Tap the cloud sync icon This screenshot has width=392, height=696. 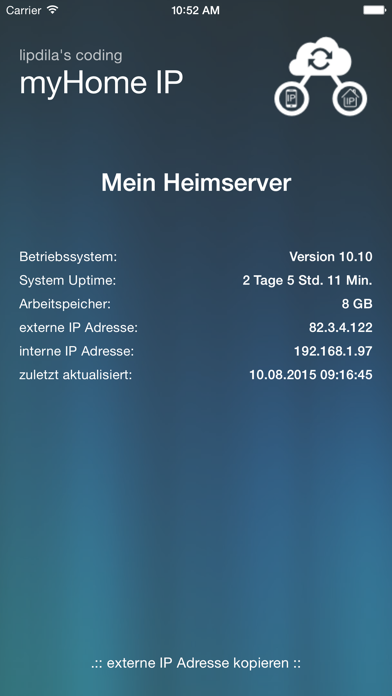click(x=320, y=57)
